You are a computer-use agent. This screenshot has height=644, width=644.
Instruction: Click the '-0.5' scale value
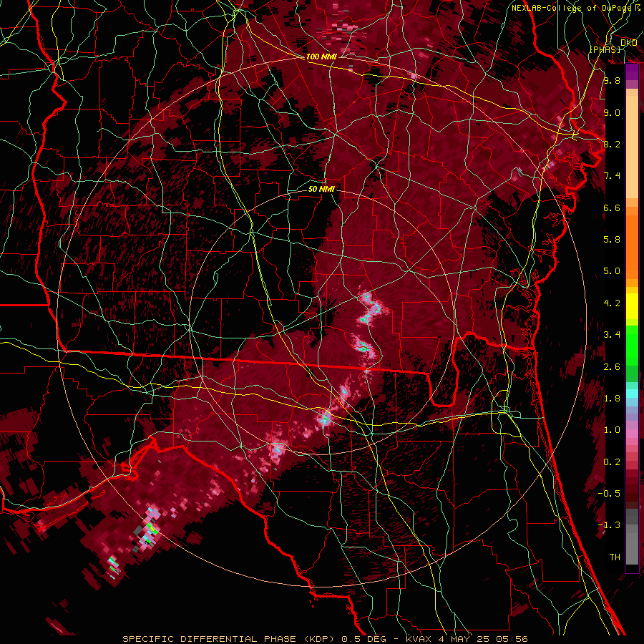click(x=609, y=494)
